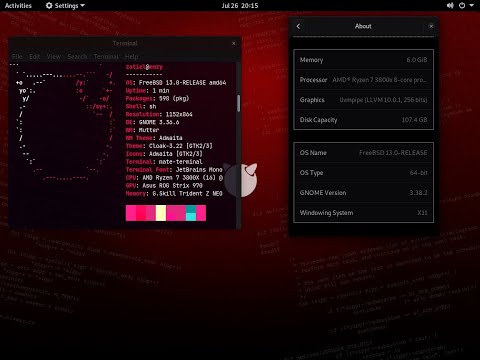Click the 'Asus ROG Strix 970' GPU line
This screenshot has height=360, width=480.
pyautogui.click(x=164, y=186)
